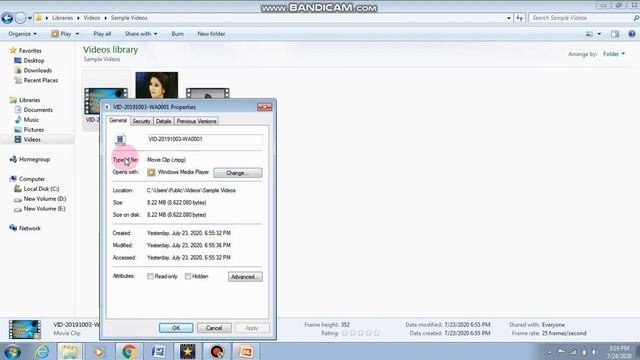The image size is (640, 360).
Task: Go back with the Explorer back arrow
Action: pos(7,18)
